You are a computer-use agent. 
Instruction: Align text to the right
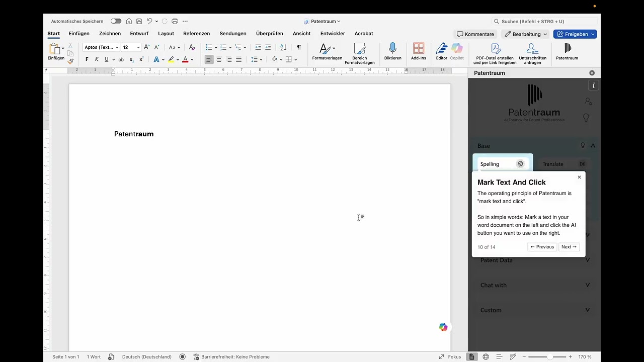(229, 59)
